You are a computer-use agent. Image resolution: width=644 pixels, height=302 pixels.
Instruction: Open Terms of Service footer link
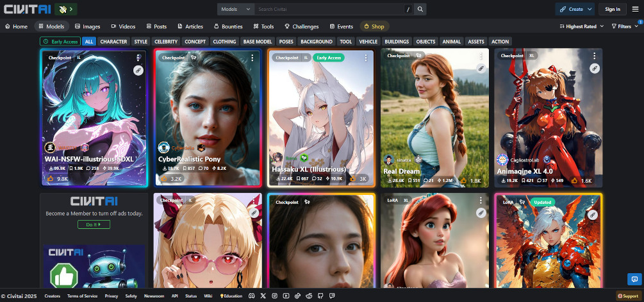[x=83, y=296]
